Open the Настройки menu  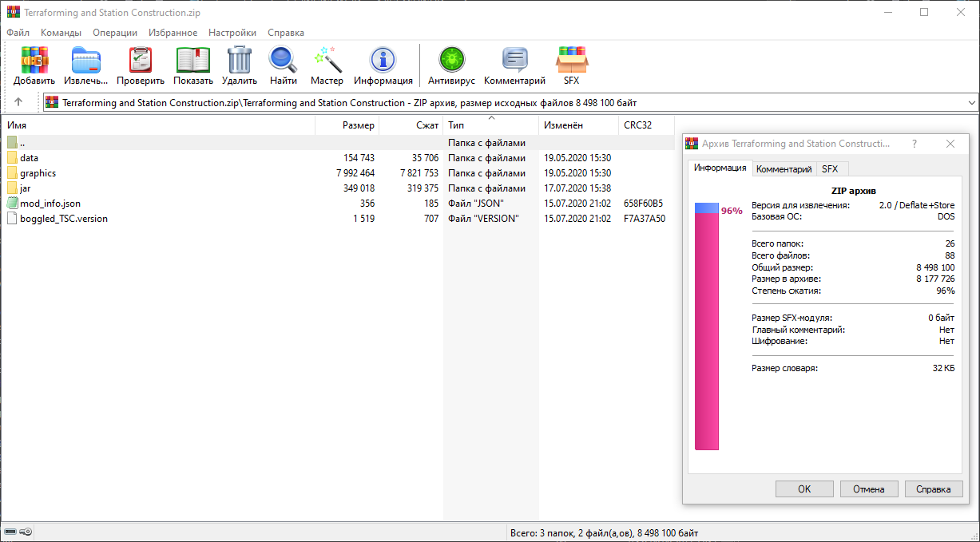pos(232,33)
